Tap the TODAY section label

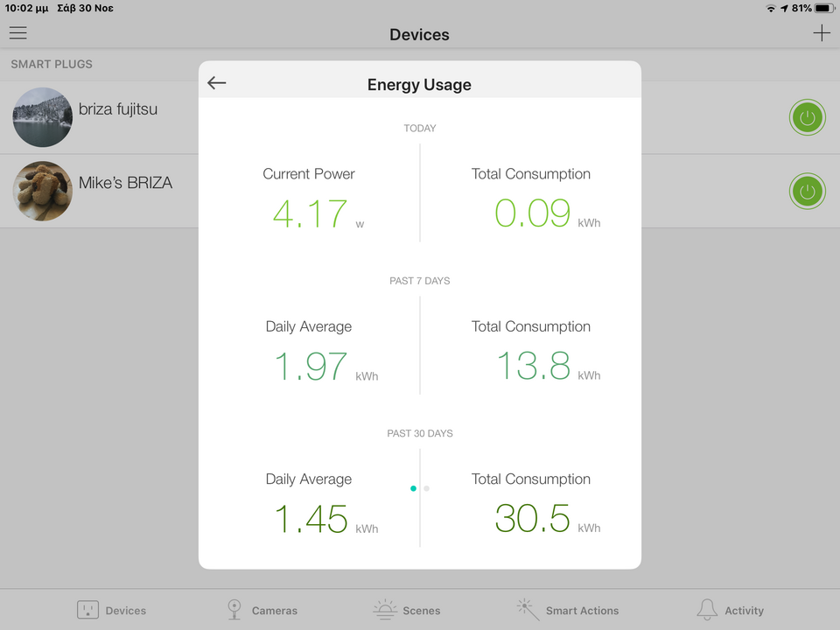419,128
